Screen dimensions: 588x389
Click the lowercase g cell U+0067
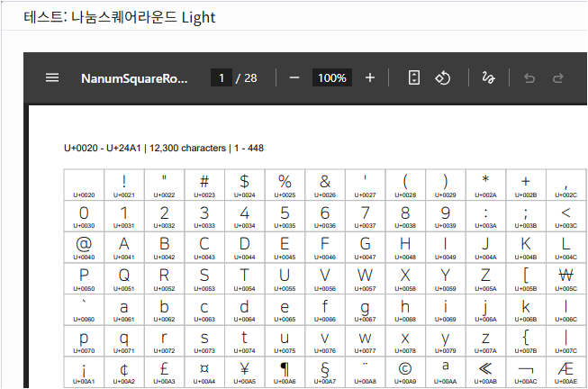[366, 310]
